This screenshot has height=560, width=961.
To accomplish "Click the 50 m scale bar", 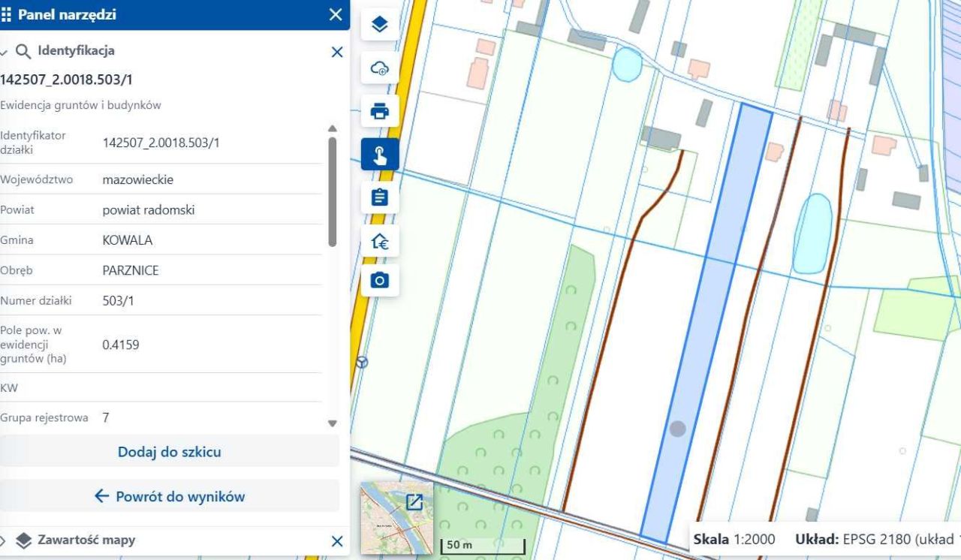I will pyautogui.click(x=481, y=546).
